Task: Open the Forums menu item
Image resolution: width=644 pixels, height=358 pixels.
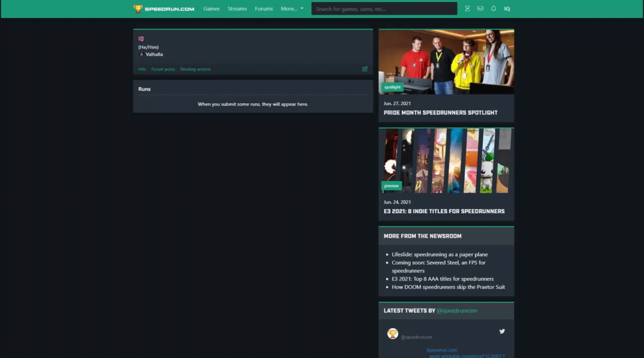Action: 263,8
